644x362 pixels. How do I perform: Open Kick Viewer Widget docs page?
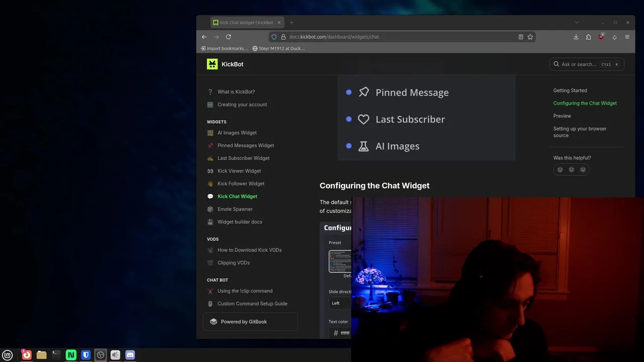239,171
